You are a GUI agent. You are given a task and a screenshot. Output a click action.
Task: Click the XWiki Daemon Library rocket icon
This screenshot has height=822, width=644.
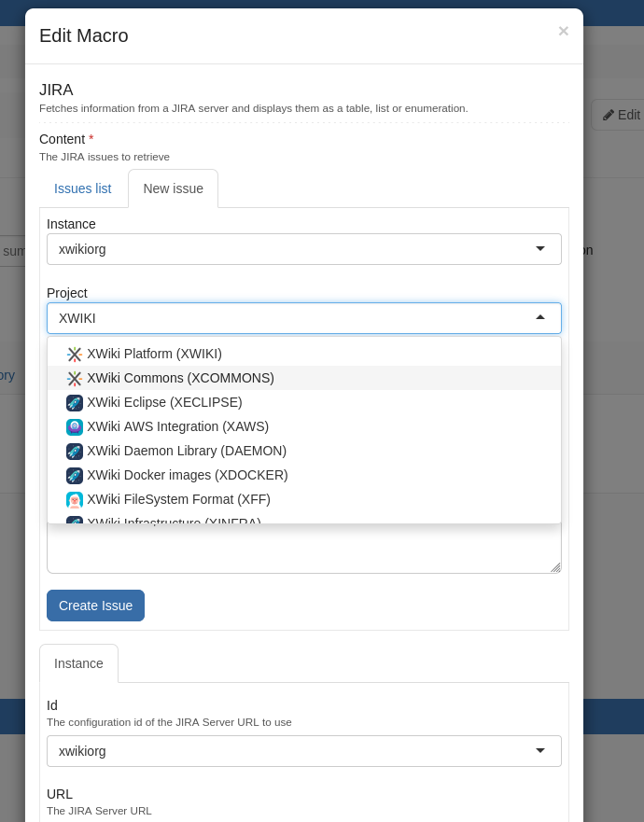click(x=75, y=452)
